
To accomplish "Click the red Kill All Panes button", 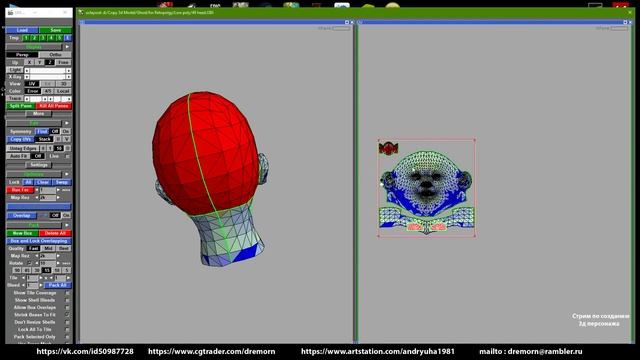I will click(54, 106).
